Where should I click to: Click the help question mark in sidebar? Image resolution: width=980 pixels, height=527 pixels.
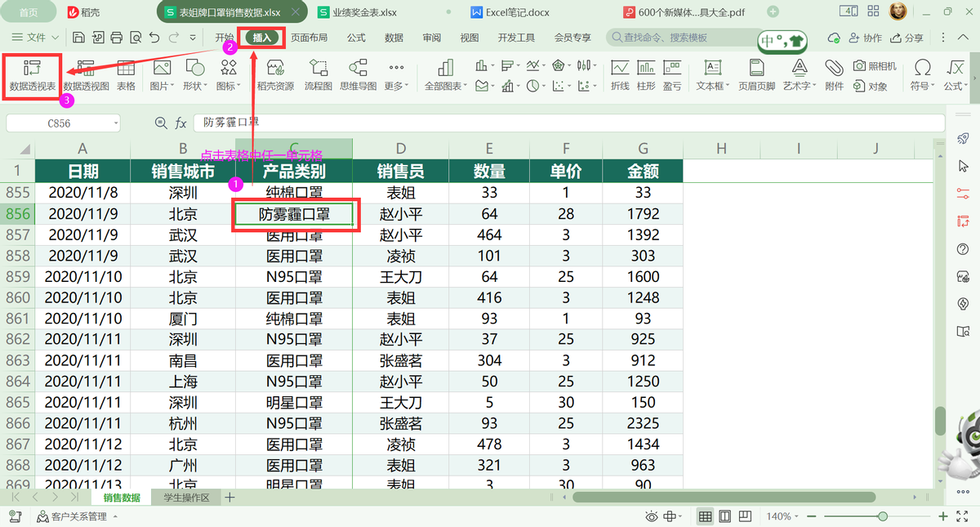pyautogui.click(x=963, y=249)
